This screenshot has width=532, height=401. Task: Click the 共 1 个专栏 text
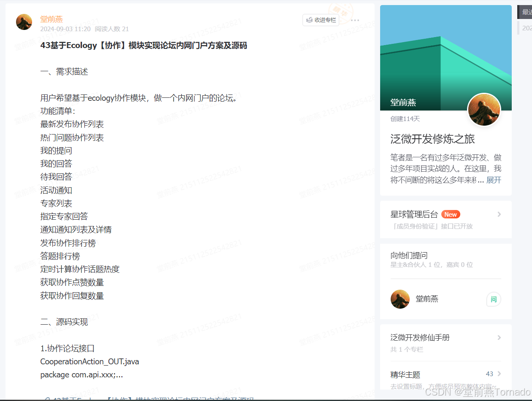[407, 350]
